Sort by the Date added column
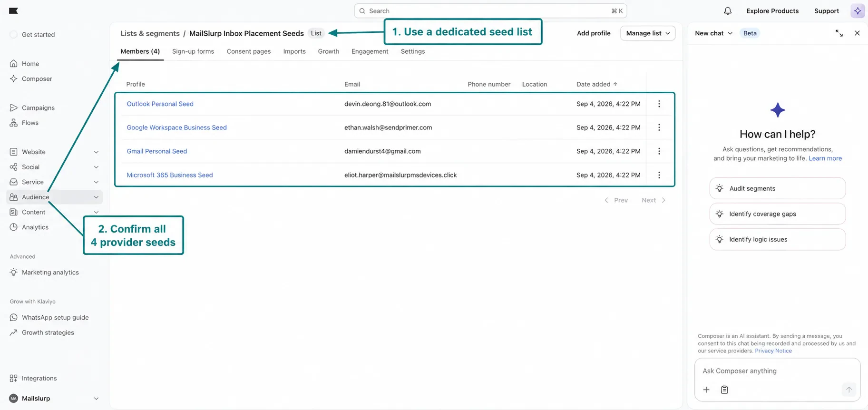The height and width of the screenshot is (410, 868). click(597, 84)
